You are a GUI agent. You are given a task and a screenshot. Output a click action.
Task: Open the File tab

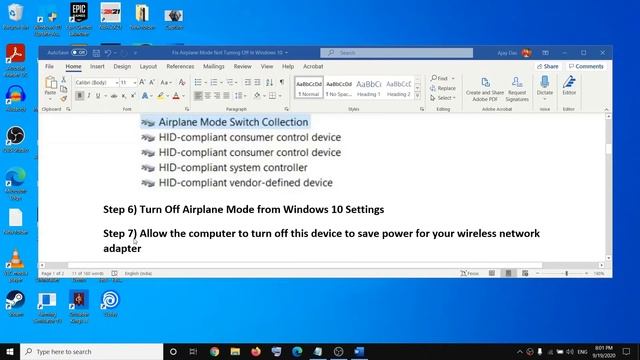(49, 67)
